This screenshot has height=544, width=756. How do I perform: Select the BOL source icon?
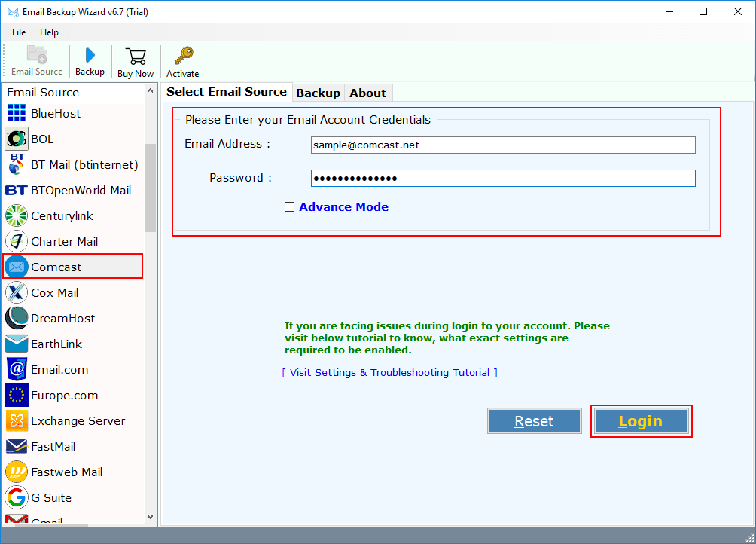click(x=17, y=139)
